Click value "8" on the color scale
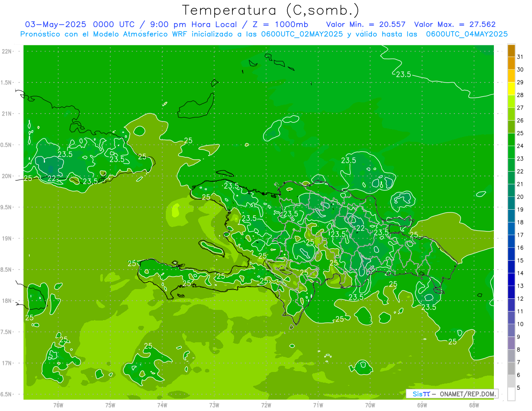This screenshot has height=411, width=532. point(518,349)
